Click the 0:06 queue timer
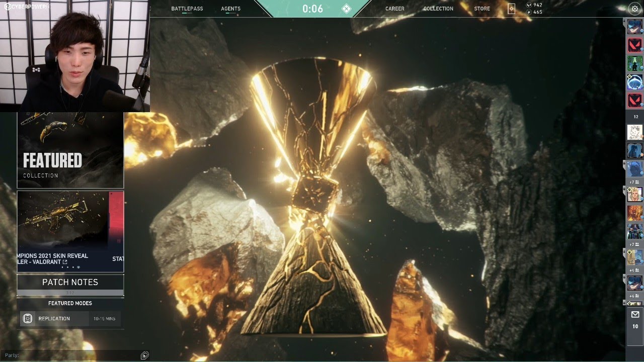 pyautogui.click(x=312, y=9)
